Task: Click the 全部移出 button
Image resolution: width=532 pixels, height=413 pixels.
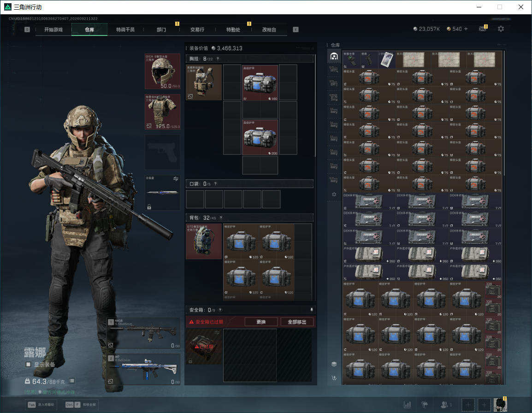Action: 297,322
